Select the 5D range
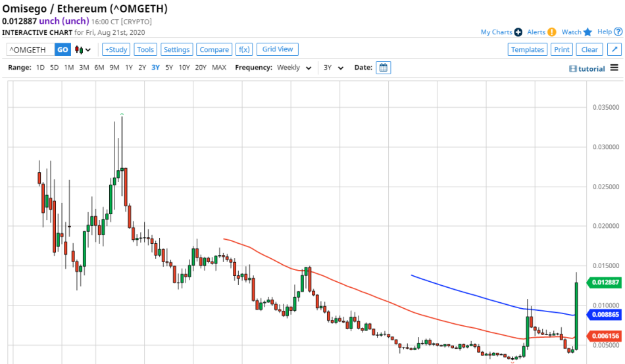This screenshot has height=364, width=625. point(54,68)
